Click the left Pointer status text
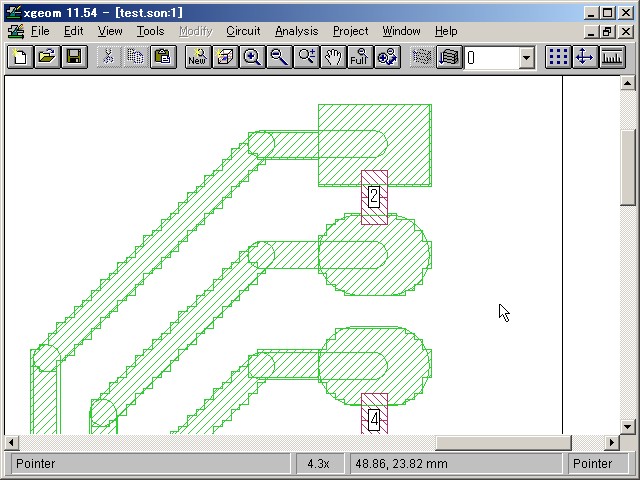This screenshot has width=640, height=480. (x=36, y=464)
